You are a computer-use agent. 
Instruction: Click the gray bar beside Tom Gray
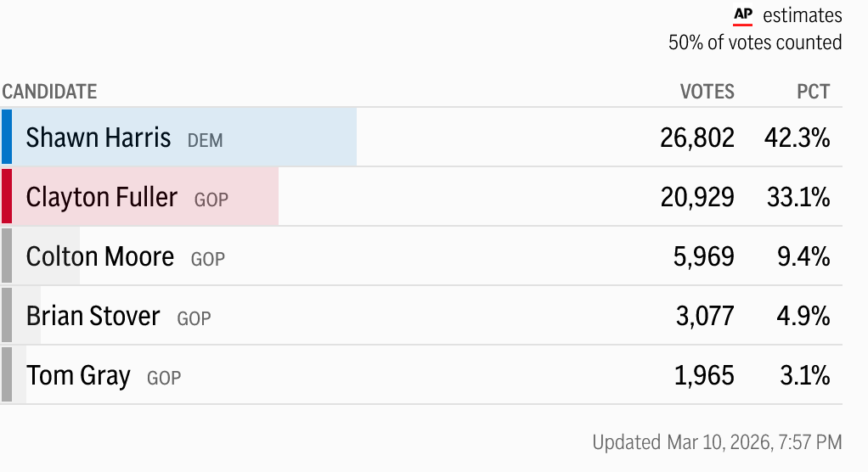coord(6,374)
